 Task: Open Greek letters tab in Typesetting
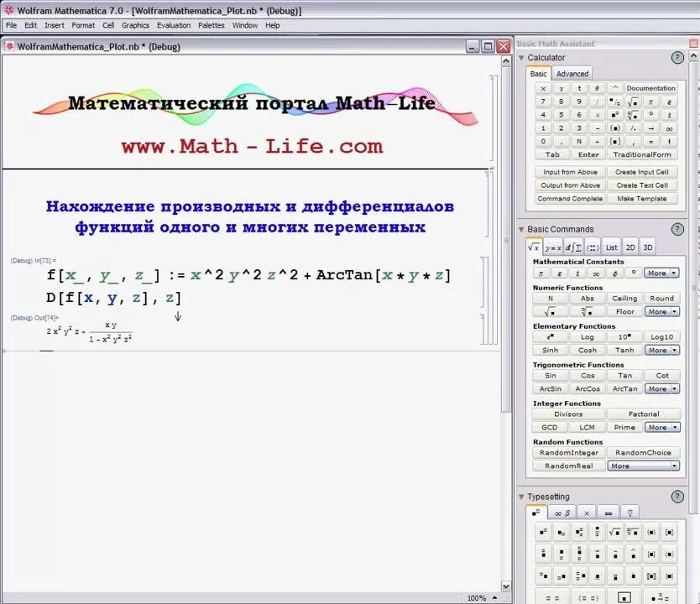click(562, 513)
